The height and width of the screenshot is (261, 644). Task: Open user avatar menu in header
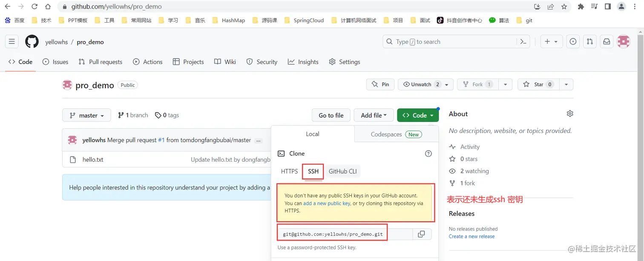point(624,41)
